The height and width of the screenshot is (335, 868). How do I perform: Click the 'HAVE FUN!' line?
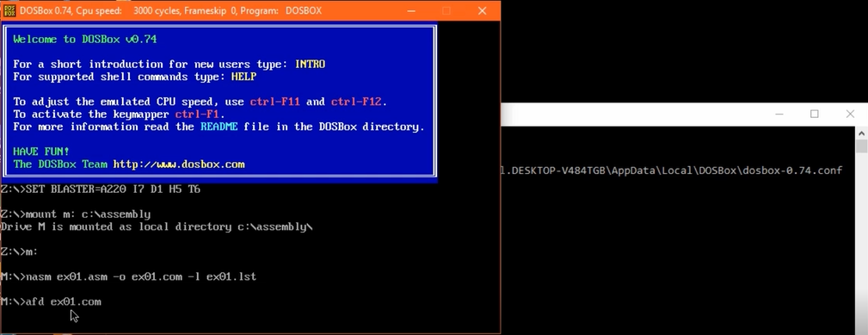click(x=41, y=152)
